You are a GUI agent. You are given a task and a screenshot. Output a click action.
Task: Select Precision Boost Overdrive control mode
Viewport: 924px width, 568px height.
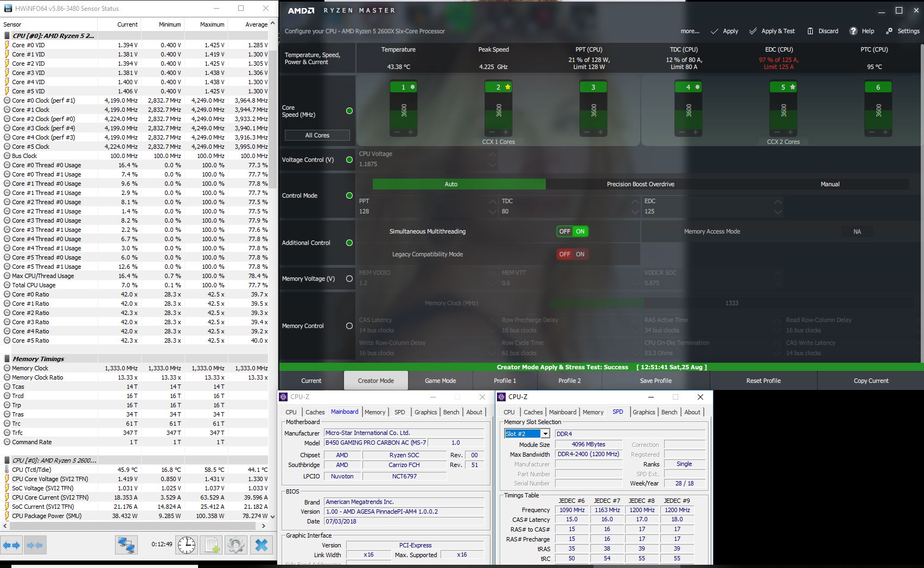tap(641, 184)
